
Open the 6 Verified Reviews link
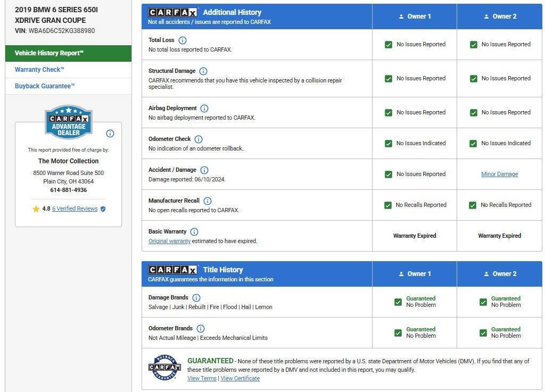[75, 209]
